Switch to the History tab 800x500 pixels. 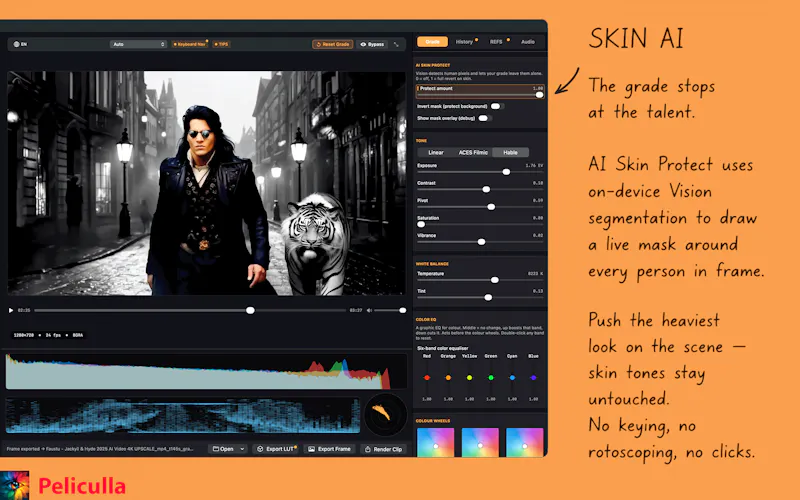tap(464, 42)
